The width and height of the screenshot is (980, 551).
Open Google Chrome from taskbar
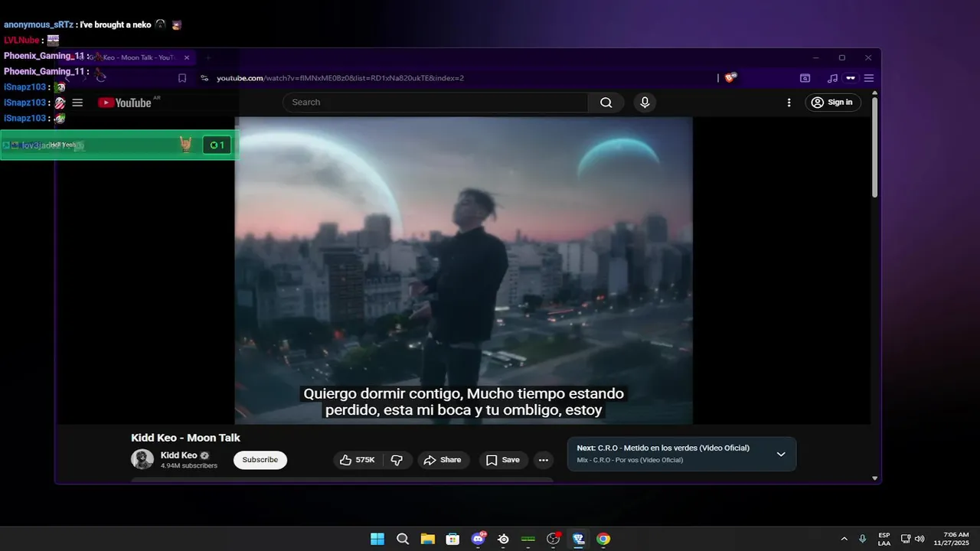[x=603, y=539]
